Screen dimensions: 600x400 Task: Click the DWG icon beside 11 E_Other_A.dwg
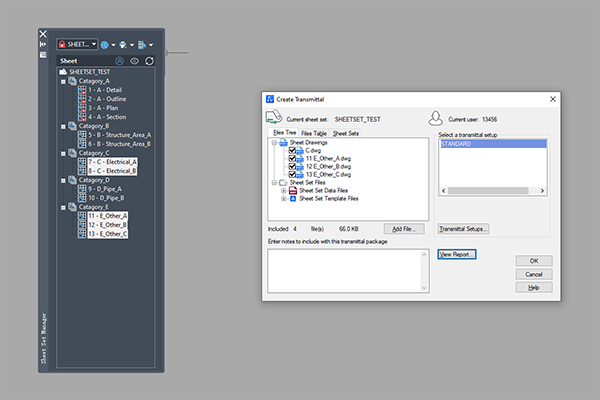click(x=300, y=159)
